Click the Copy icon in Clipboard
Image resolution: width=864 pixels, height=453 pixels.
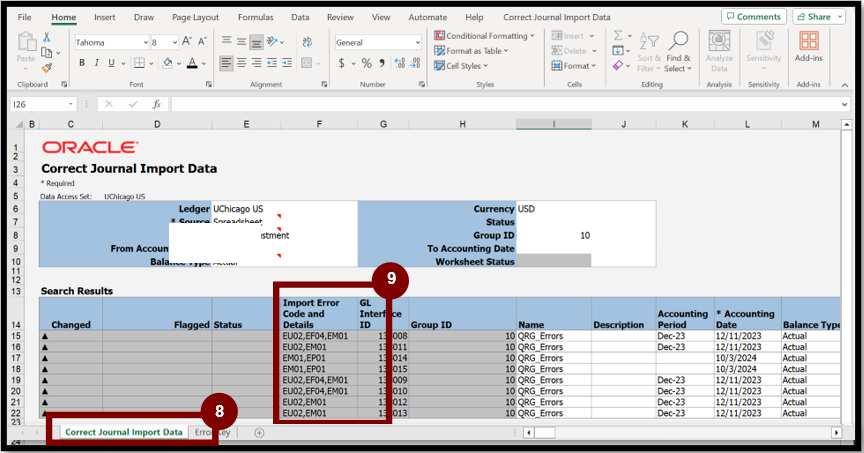point(47,53)
